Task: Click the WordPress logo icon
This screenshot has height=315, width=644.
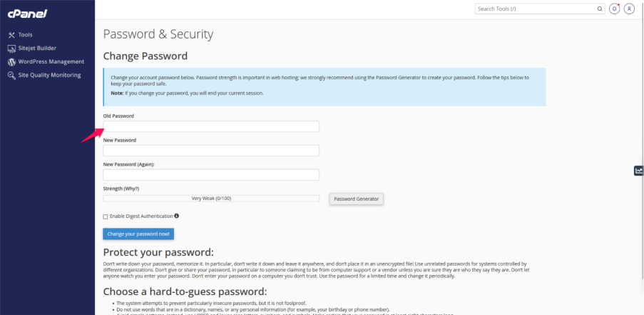Action: click(11, 62)
